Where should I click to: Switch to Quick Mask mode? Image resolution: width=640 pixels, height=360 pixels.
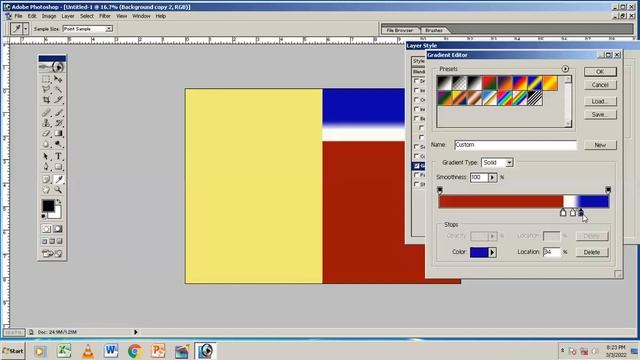click(x=58, y=229)
